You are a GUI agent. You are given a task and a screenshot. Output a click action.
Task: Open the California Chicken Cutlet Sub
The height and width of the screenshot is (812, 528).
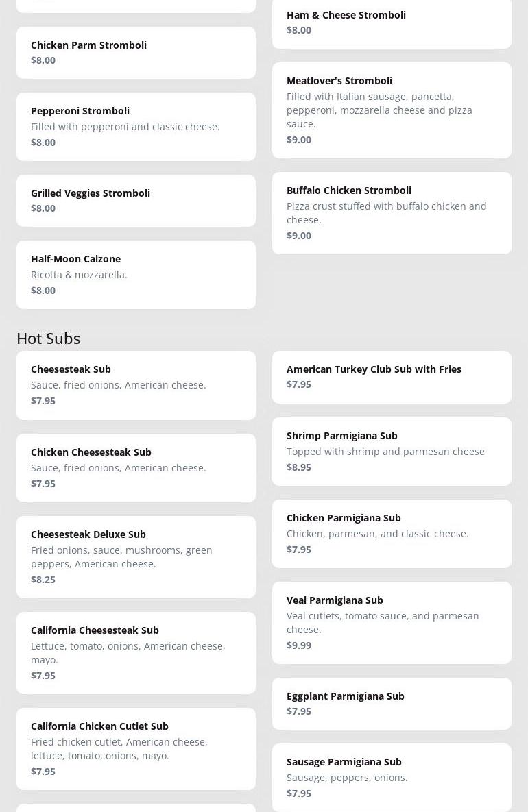pos(136,748)
